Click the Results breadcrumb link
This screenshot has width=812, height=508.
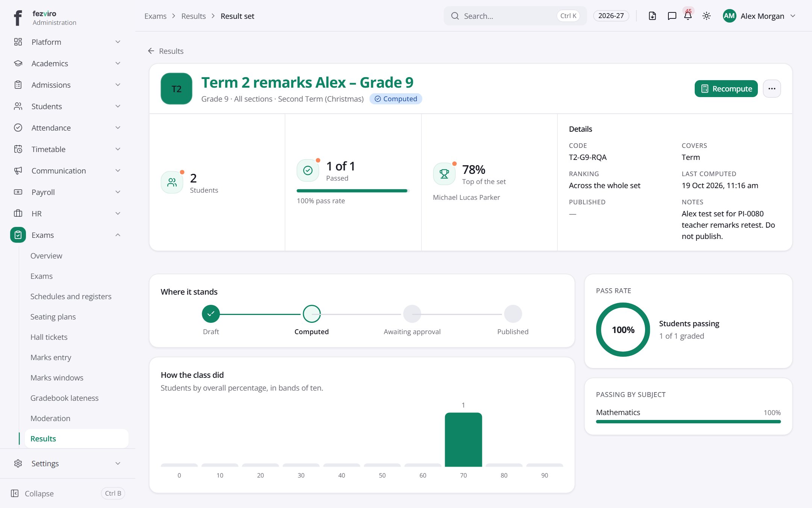coord(193,16)
